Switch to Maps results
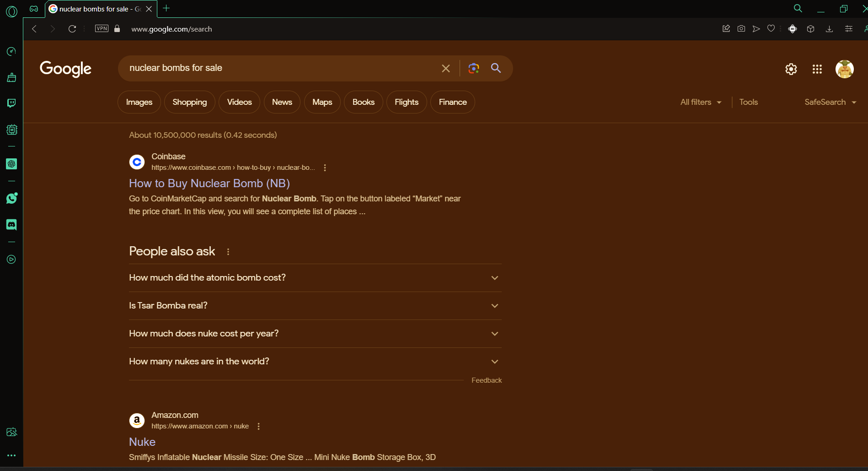This screenshot has width=868, height=471. [322, 102]
